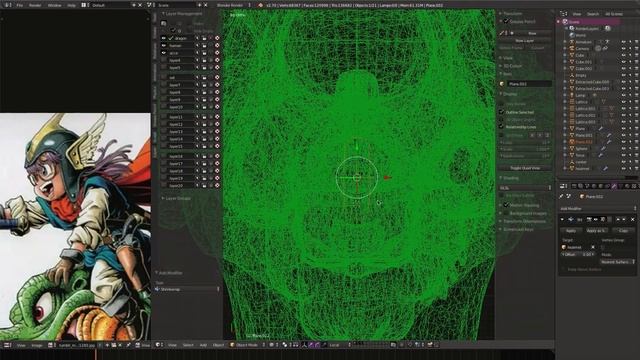Click red circle icon on layer16 row

click(x=217, y=156)
